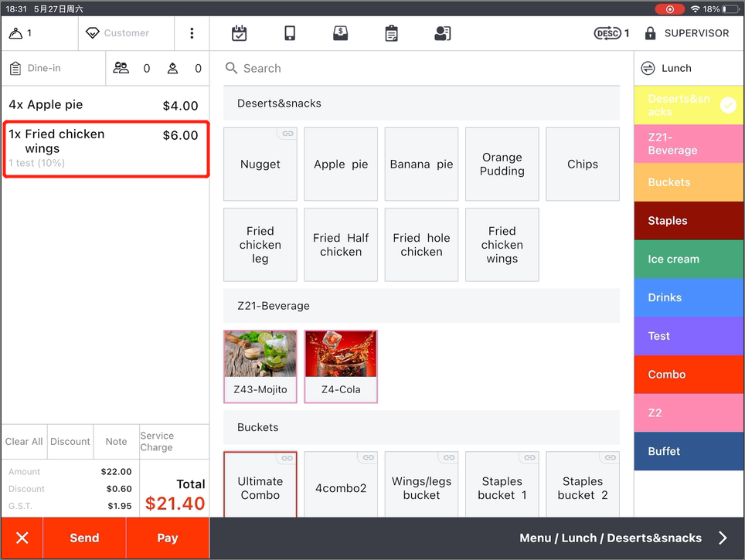Click the SUPERVISOR lock icon
Viewport: 745px width, 560px height.
[x=651, y=33]
